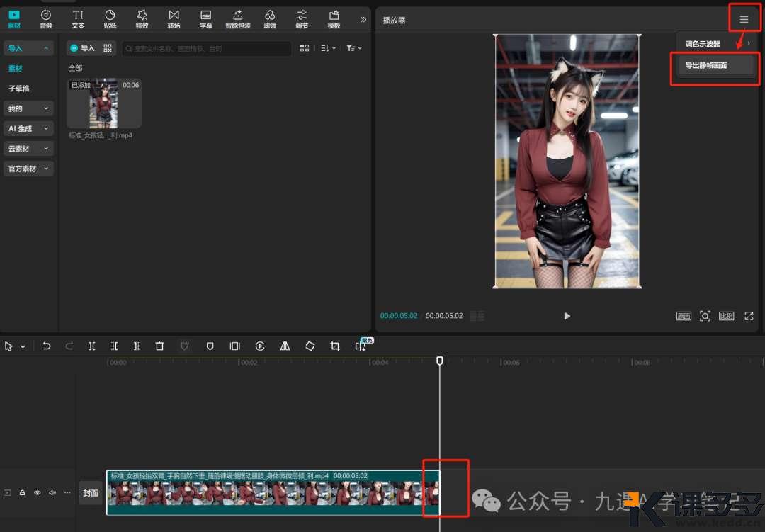Select 导出静帧画面 menu option
Image resolution: width=765 pixels, height=532 pixels.
point(705,65)
